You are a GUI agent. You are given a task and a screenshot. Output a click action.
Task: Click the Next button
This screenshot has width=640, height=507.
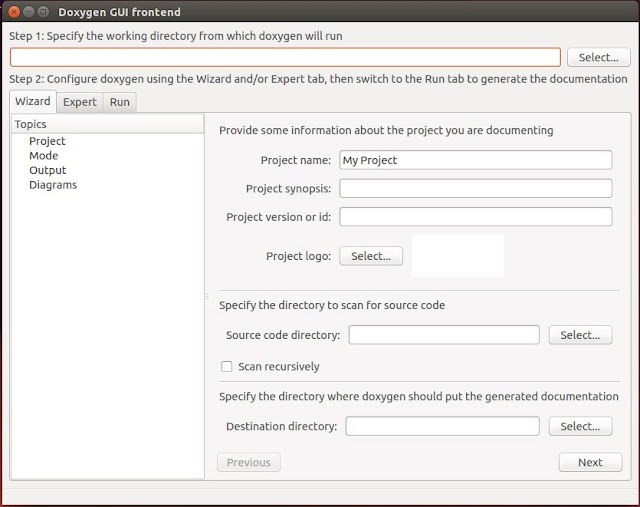(x=590, y=462)
